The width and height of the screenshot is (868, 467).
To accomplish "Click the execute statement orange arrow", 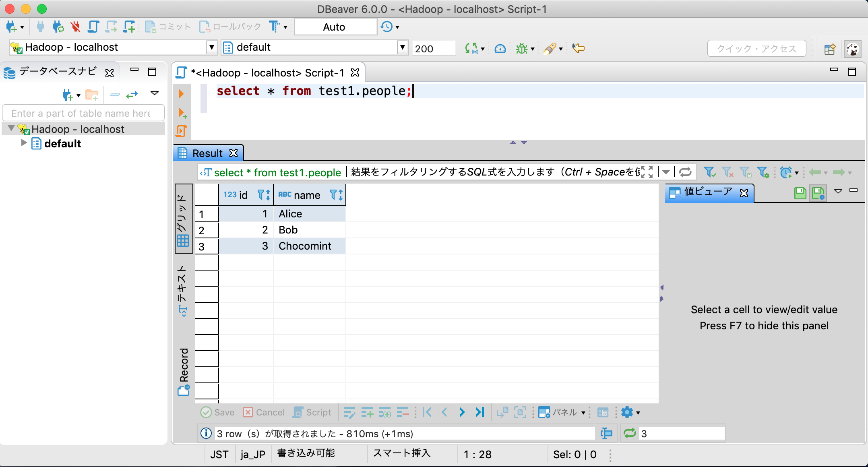I will pos(181,94).
